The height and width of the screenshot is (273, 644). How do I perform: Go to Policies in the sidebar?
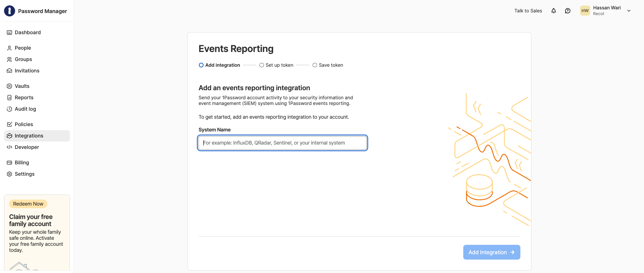(x=37, y=124)
